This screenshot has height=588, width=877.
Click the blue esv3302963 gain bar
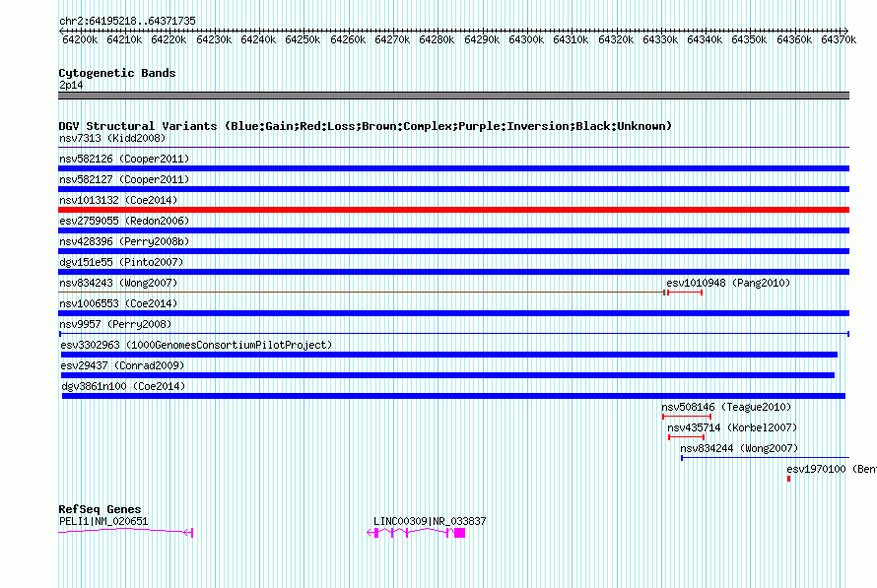449,355
